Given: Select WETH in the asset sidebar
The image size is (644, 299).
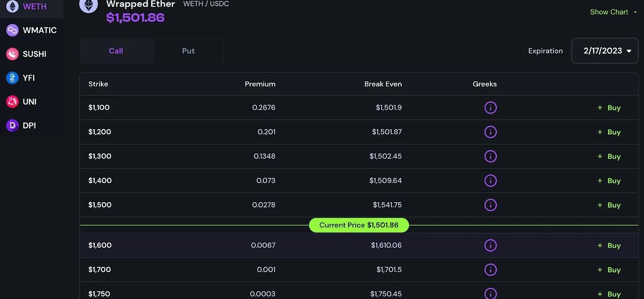Looking at the screenshot, I should [x=32, y=7].
